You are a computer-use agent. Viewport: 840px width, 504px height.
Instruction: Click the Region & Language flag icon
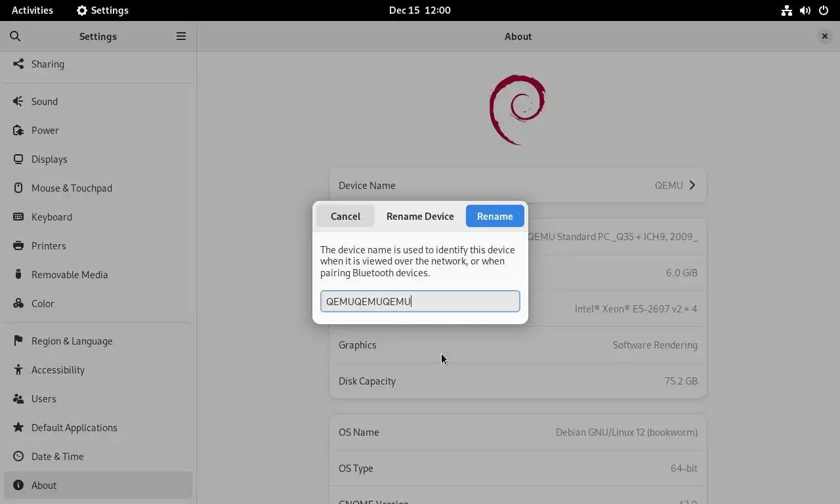click(x=18, y=341)
